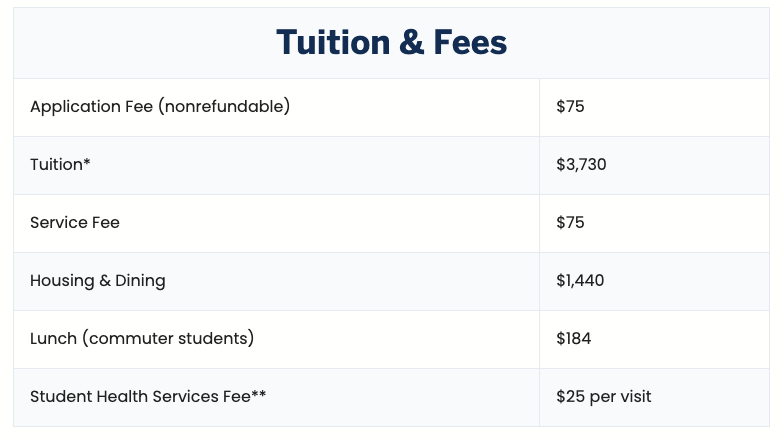
Task: Click the $25 per visit value
Action: (x=603, y=396)
